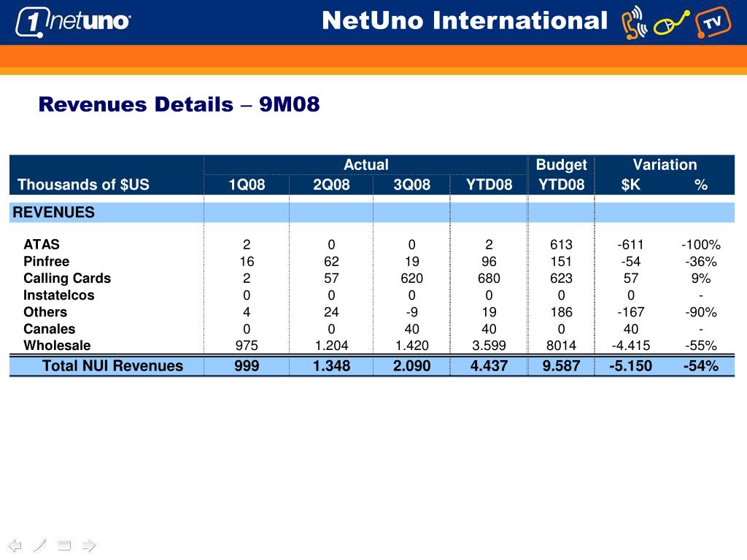Click the netuno logo
The height and width of the screenshot is (560, 747).
pyautogui.click(x=73, y=22)
